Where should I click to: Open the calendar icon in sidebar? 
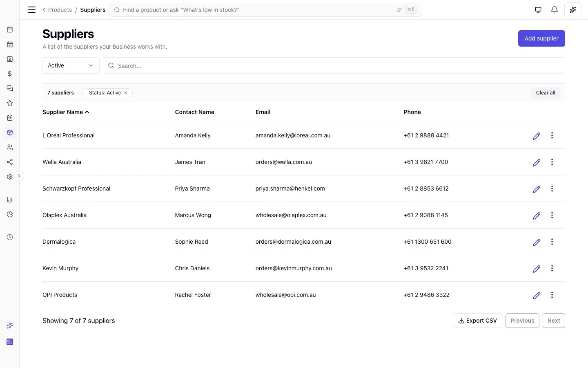pos(10,29)
